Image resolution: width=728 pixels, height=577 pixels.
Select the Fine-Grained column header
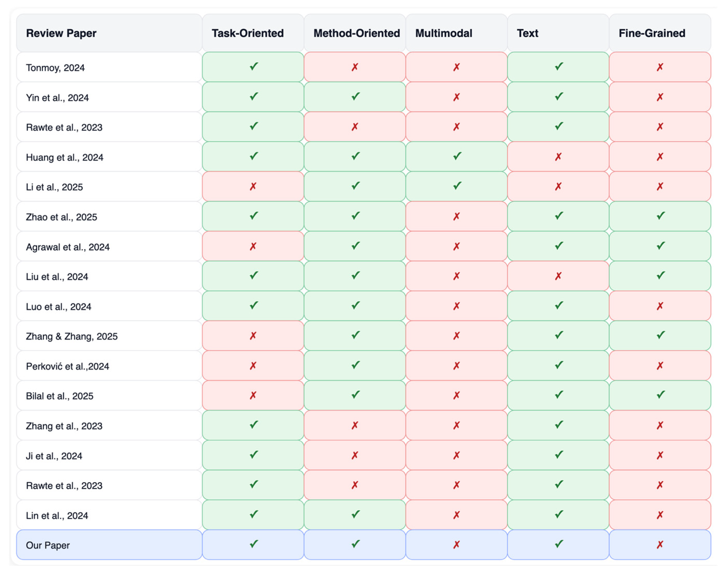[652, 33]
